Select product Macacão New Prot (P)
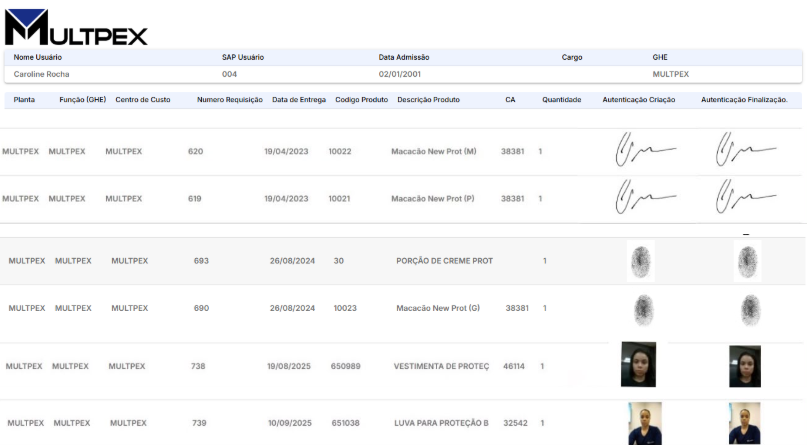The height and width of the screenshot is (445, 807). pyautogui.click(x=433, y=199)
